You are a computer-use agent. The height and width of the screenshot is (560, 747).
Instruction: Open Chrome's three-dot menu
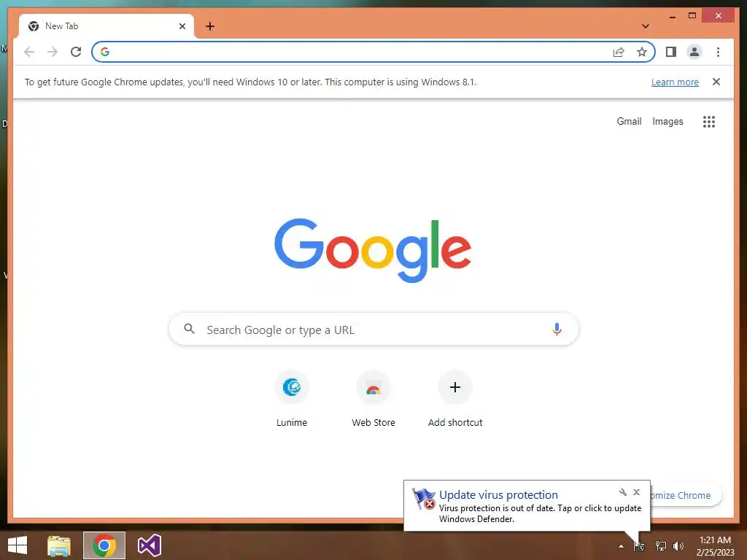[718, 52]
